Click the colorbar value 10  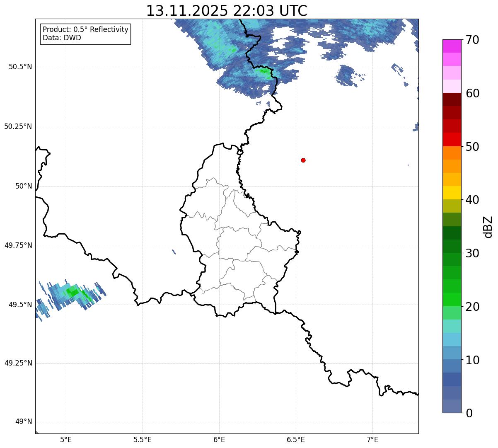[473, 360]
